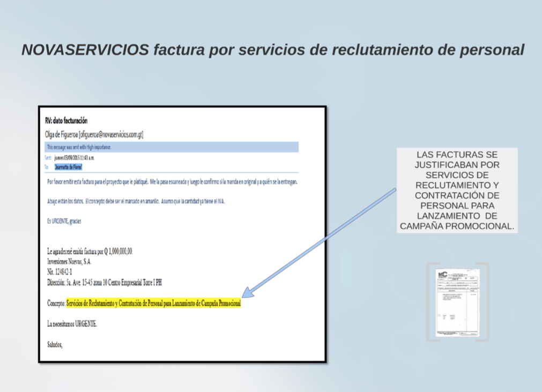Click the address line 'Dirección: 5a. Ave.'
This screenshot has height=392, width=542.
pyautogui.click(x=105, y=282)
